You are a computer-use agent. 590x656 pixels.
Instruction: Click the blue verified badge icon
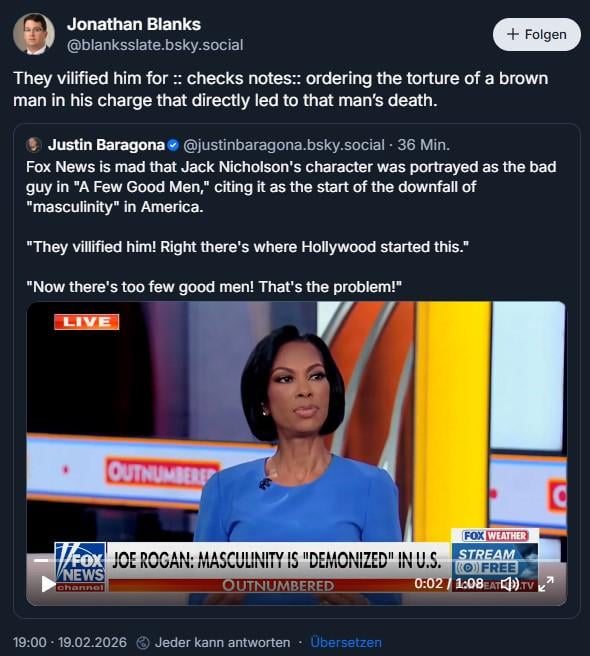click(173, 145)
